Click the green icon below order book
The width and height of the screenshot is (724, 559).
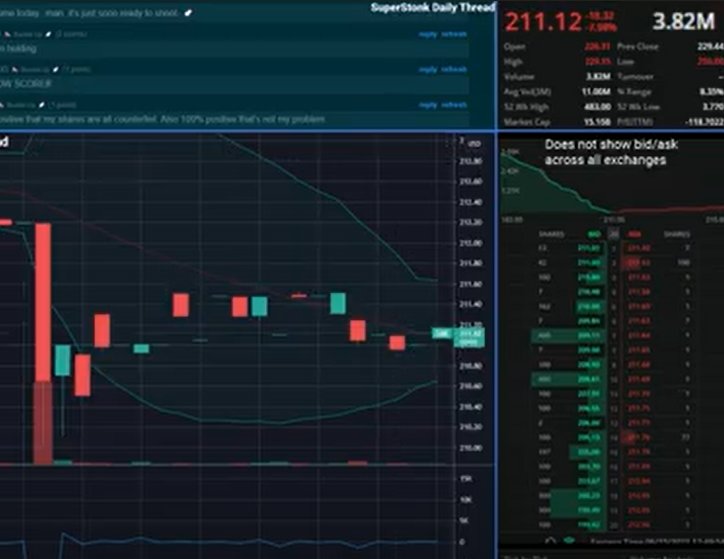pyautogui.click(x=569, y=540)
